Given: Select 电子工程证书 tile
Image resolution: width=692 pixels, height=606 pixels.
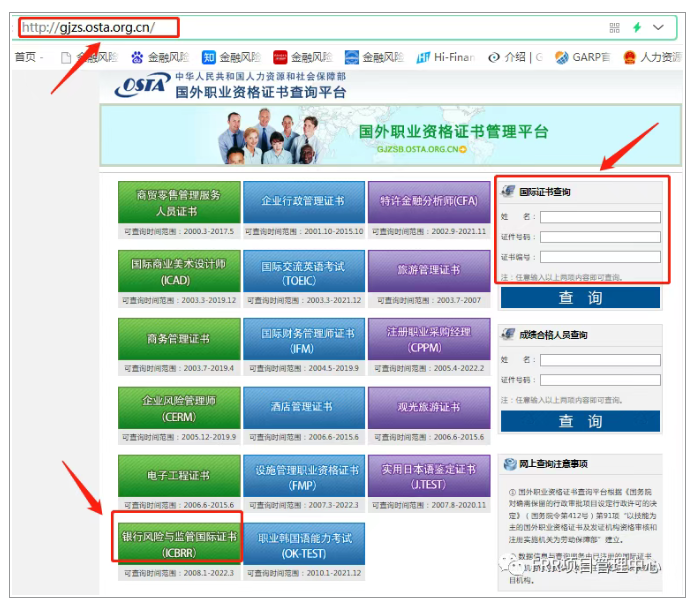Looking at the screenshot, I should click(x=179, y=476).
